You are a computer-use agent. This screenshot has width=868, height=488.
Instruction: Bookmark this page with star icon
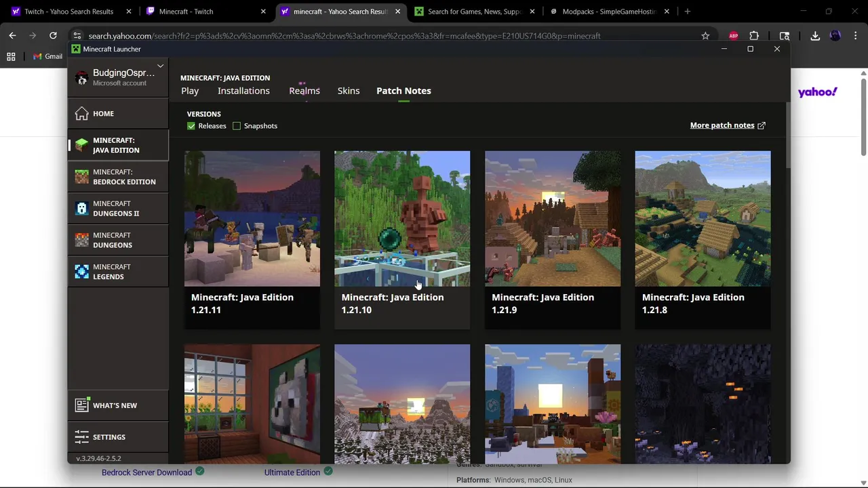pyautogui.click(x=705, y=36)
